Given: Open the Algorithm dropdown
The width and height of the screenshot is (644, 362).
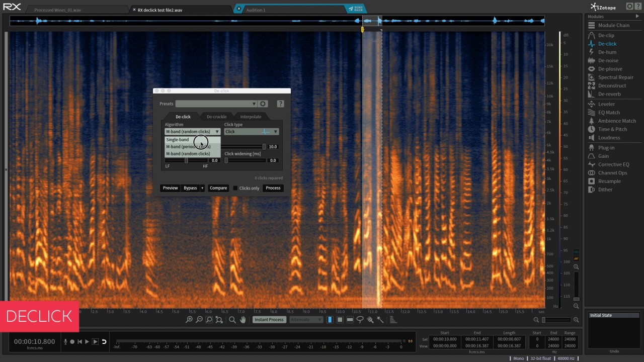Looking at the screenshot, I should pos(193,132).
